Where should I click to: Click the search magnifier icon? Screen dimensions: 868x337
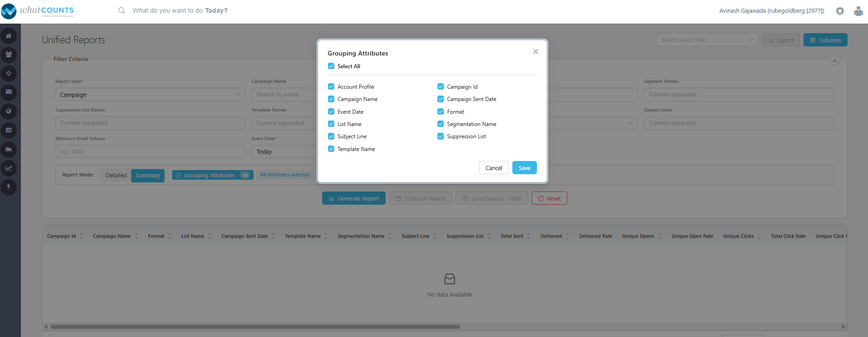[x=122, y=10]
